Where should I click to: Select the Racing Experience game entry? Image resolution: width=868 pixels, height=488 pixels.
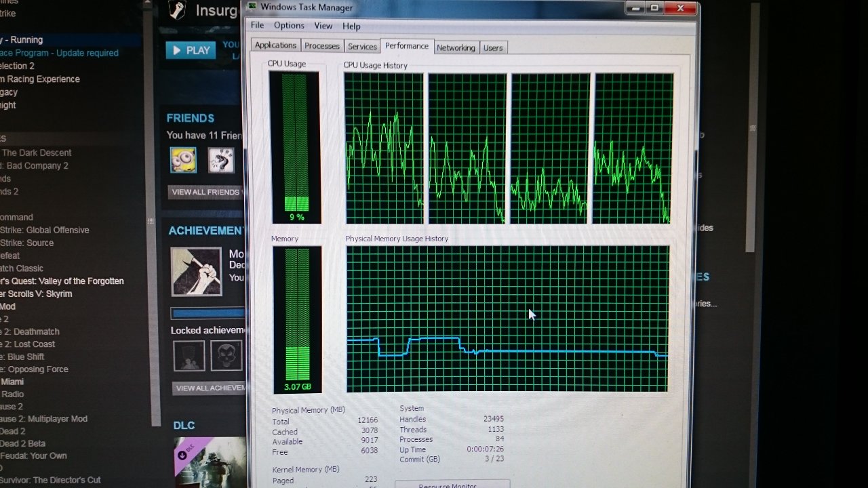[40, 79]
